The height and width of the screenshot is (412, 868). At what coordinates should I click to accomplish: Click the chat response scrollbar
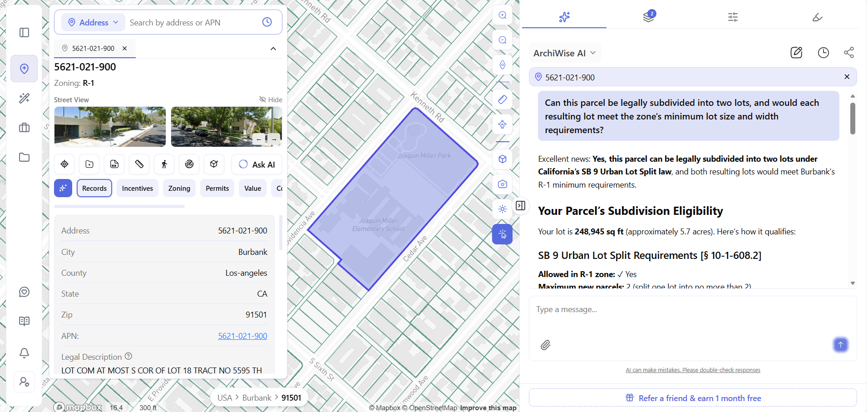pyautogui.click(x=853, y=118)
